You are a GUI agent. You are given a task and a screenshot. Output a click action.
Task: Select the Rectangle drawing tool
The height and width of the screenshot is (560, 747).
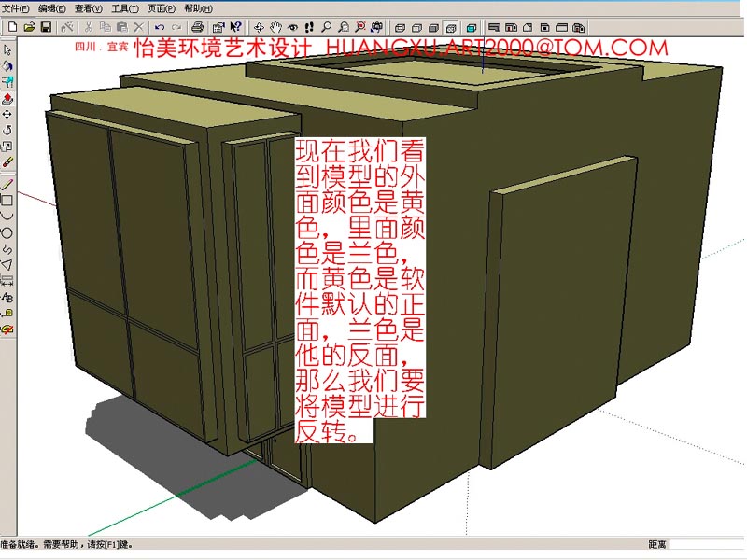click(x=7, y=201)
